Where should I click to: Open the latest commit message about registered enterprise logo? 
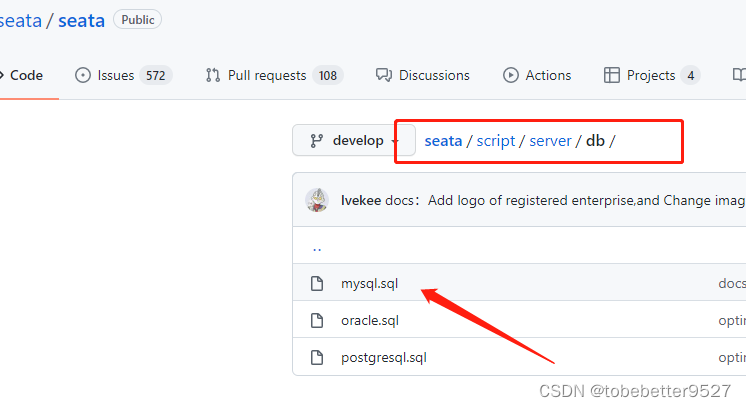pos(565,200)
